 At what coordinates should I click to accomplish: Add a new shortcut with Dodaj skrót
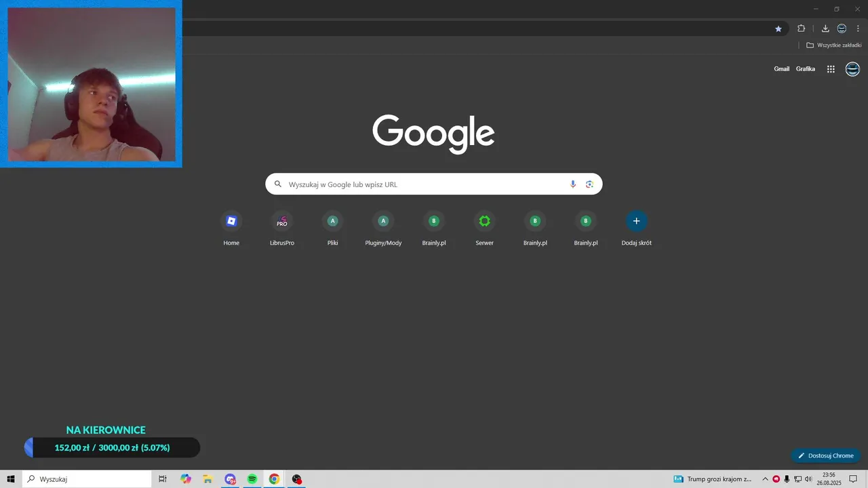click(636, 229)
